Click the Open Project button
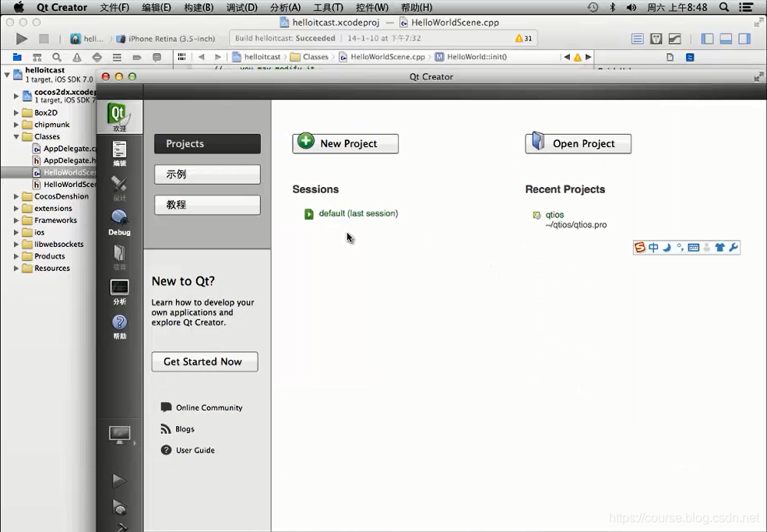This screenshot has width=767, height=532. [x=579, y=143]
